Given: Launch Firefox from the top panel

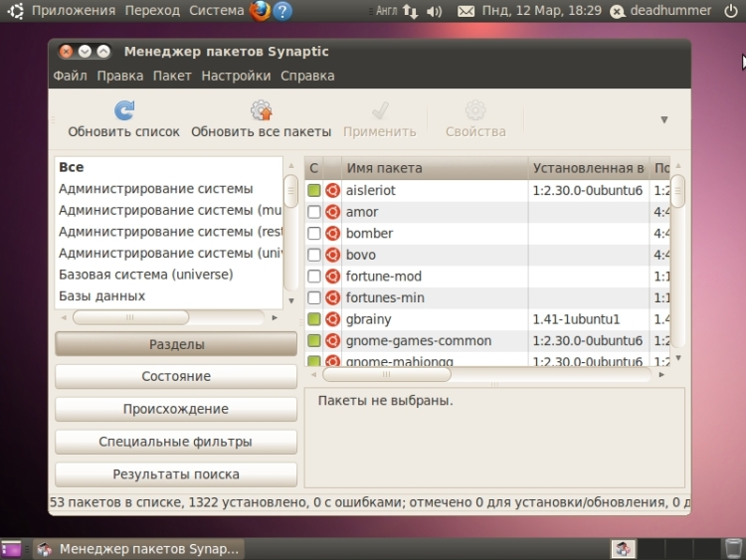Looking at the screenshot, I should (260, 11).
